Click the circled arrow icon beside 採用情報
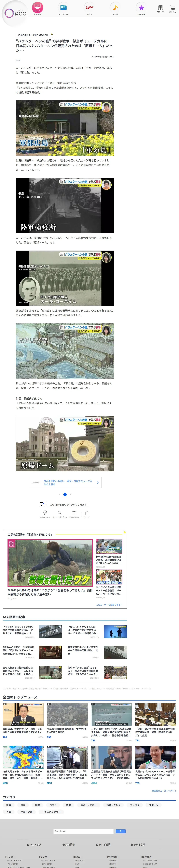Viewport: 179px width, 868px height. pos(64,844)
